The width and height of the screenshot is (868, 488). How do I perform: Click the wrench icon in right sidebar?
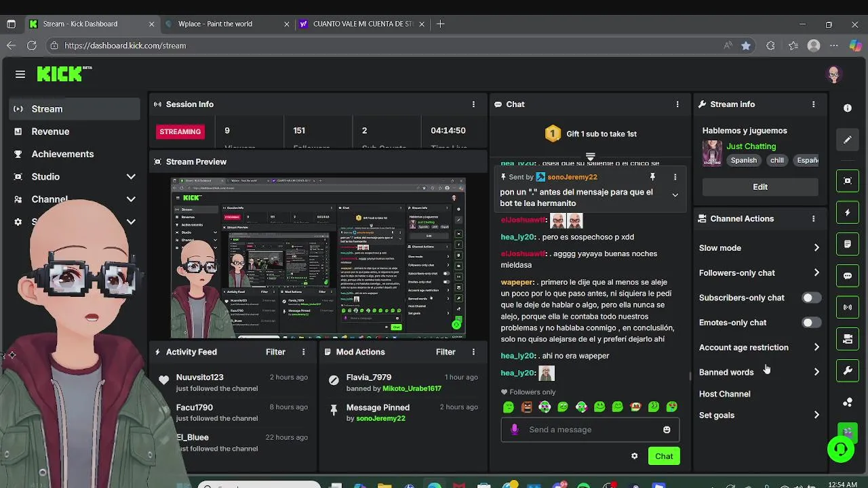click(x=848, y=371)
